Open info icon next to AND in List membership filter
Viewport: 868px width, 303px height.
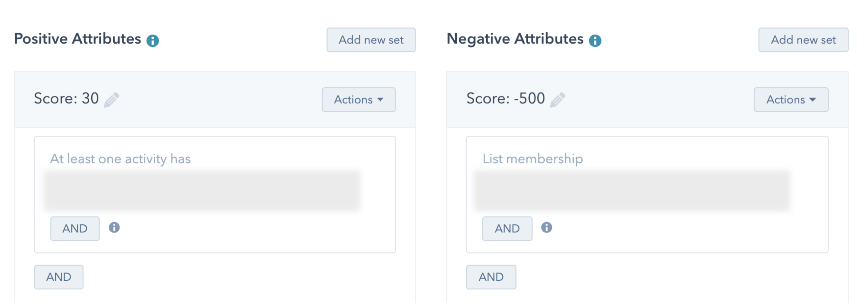tap(546, 228)
